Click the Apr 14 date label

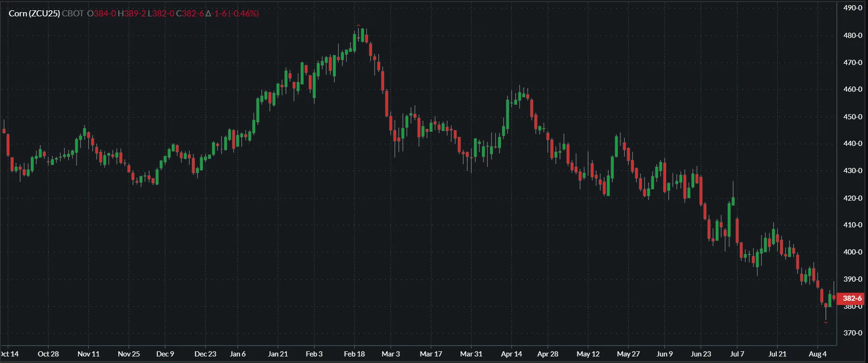pos(511,354)
